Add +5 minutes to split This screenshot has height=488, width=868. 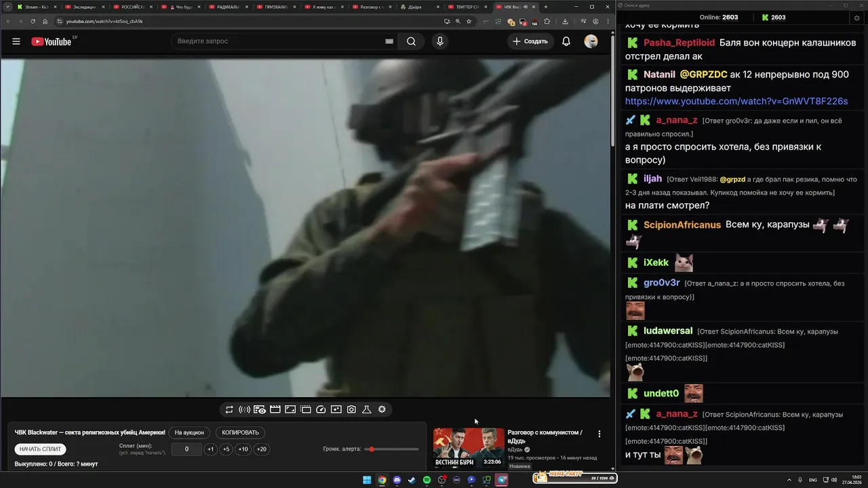pyautogui.click(x=226, y=449)
